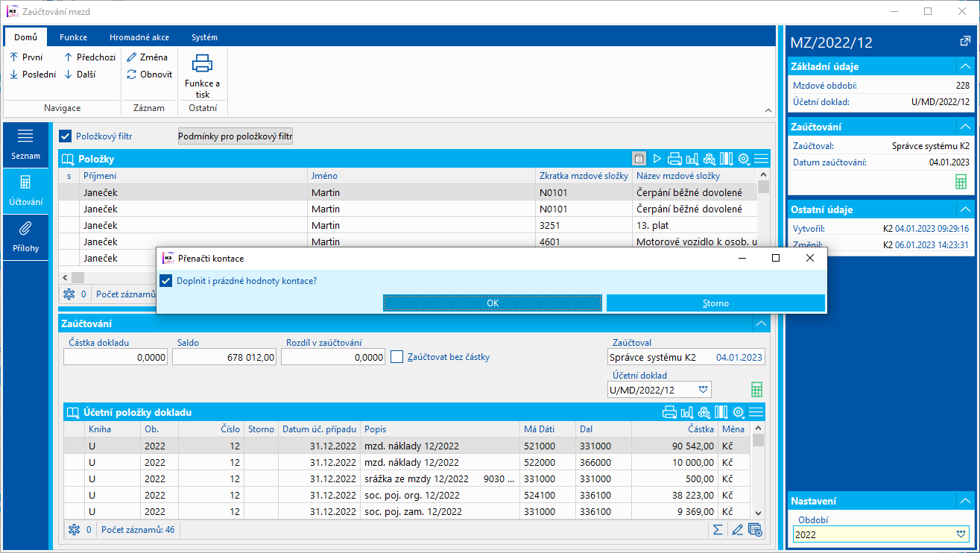Screen dimensions: 980x553
Task: Open columns icon in Účetní položky header
Action: click(x=721, y=412)
